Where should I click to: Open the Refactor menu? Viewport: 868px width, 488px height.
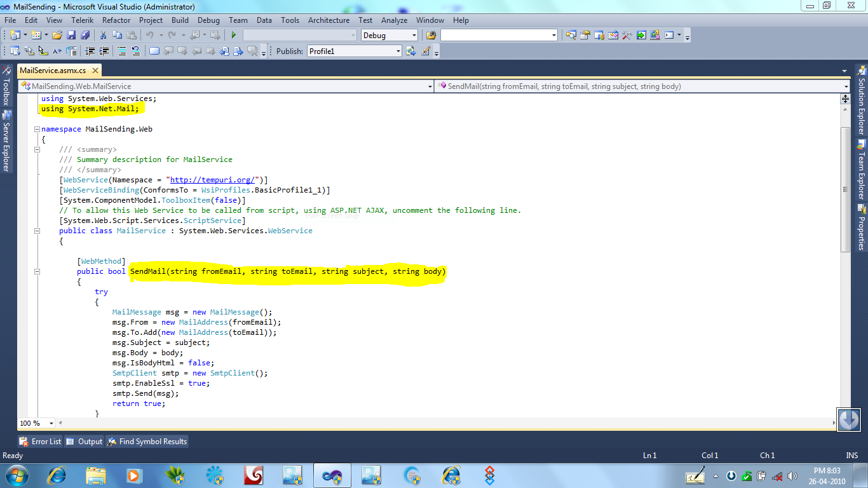[x=116, y=20]
